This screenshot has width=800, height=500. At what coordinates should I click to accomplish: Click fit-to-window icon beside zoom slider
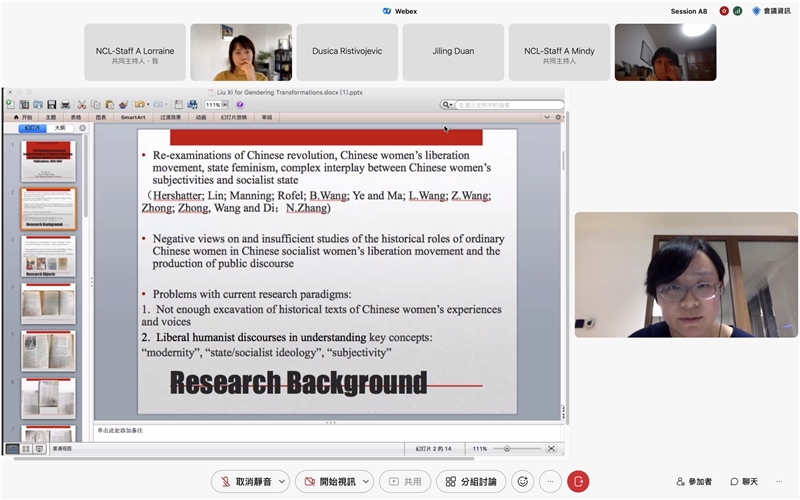tap(551, 449)
